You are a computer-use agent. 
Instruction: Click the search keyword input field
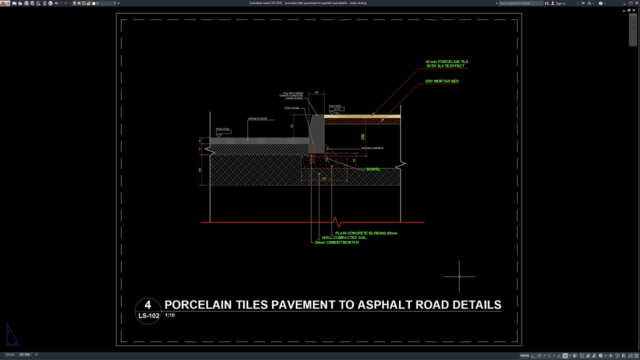click(x=521, y=3)
